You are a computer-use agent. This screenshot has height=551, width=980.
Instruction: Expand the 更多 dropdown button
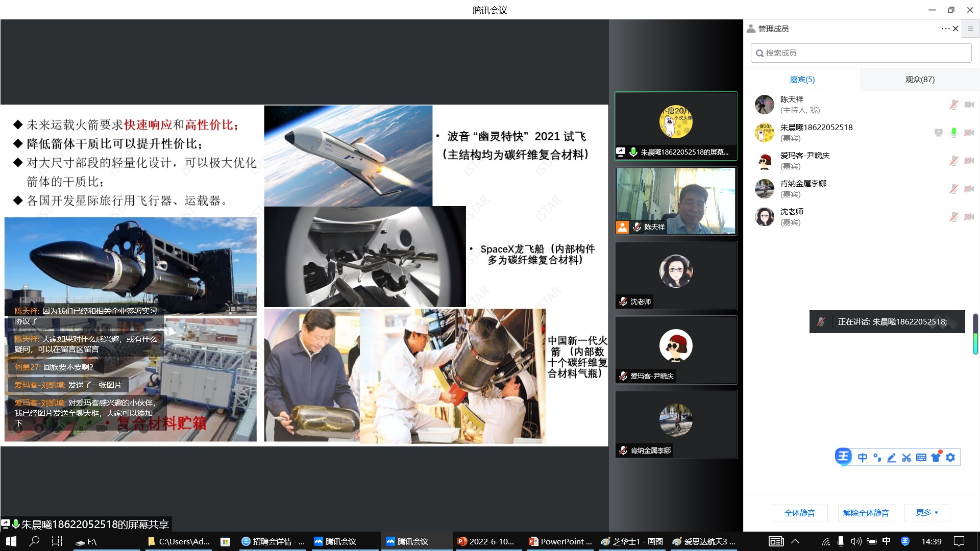pyautogui.click(x=927, y=513)
